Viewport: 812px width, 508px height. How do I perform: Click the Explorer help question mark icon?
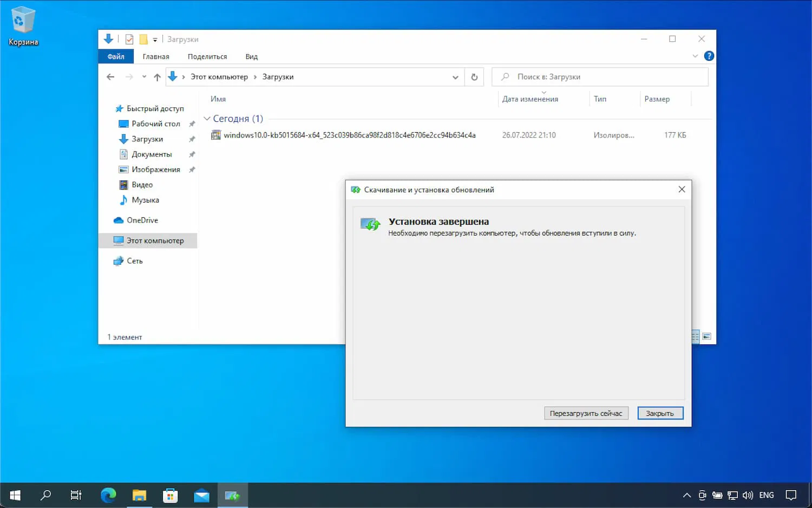coord(709,56)
